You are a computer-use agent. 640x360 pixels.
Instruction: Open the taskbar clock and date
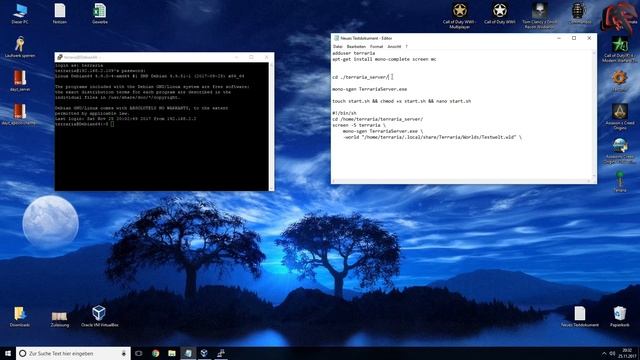pos(627,353)
